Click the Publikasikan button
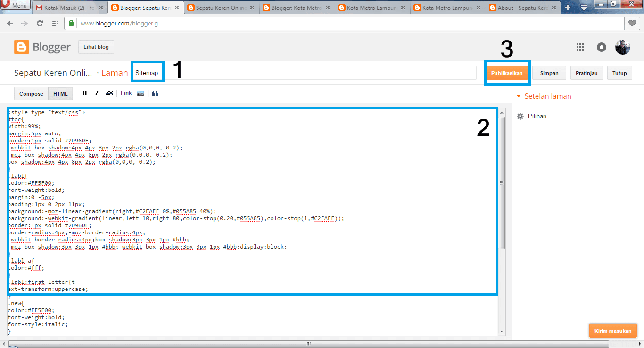 click(507, 73)
